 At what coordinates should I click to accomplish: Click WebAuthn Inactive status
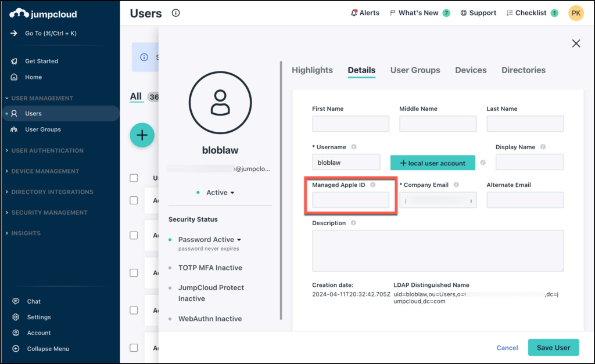pos(210,319)
